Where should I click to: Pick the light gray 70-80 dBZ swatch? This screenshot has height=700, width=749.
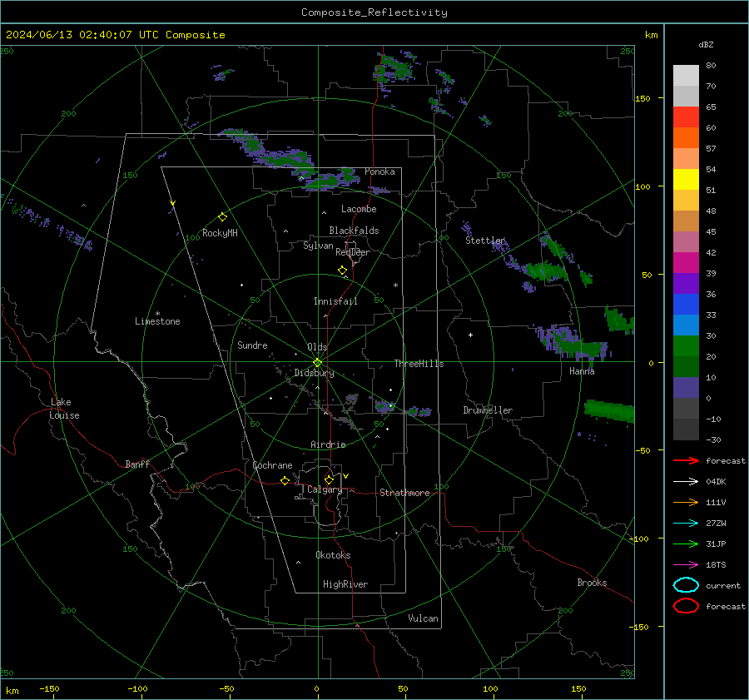tap(686, 76)
